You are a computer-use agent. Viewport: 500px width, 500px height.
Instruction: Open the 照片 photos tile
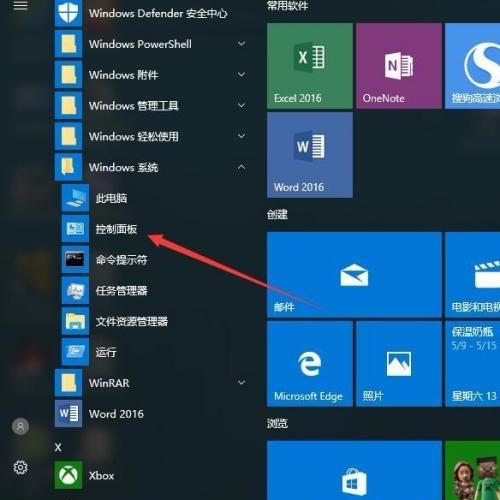point(399,364)
